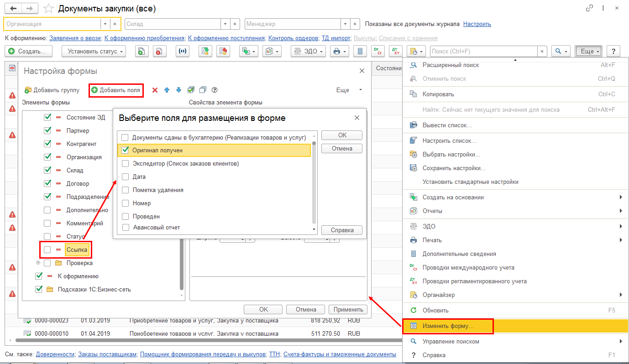629x364 pixels.
Task: Check Документы сданы в бухгалтерию field
Action: (x=125, y=137)
